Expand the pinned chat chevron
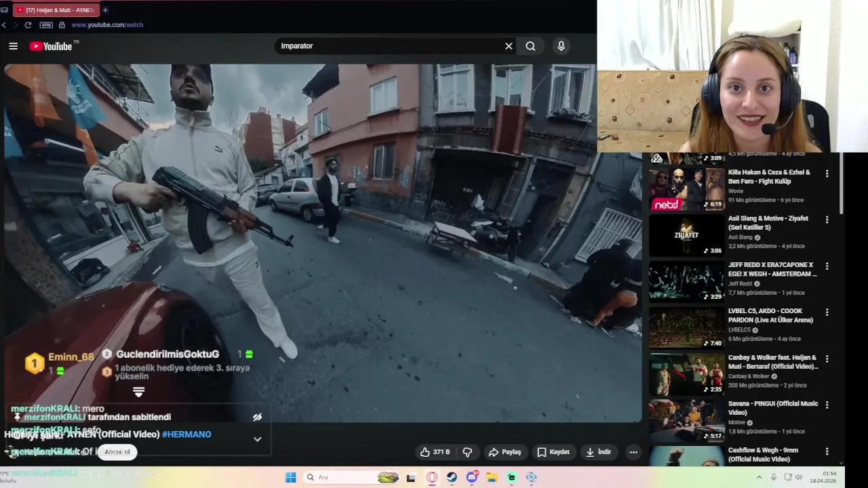This screenshot has height=488, width=868. [x=258, y=439]
